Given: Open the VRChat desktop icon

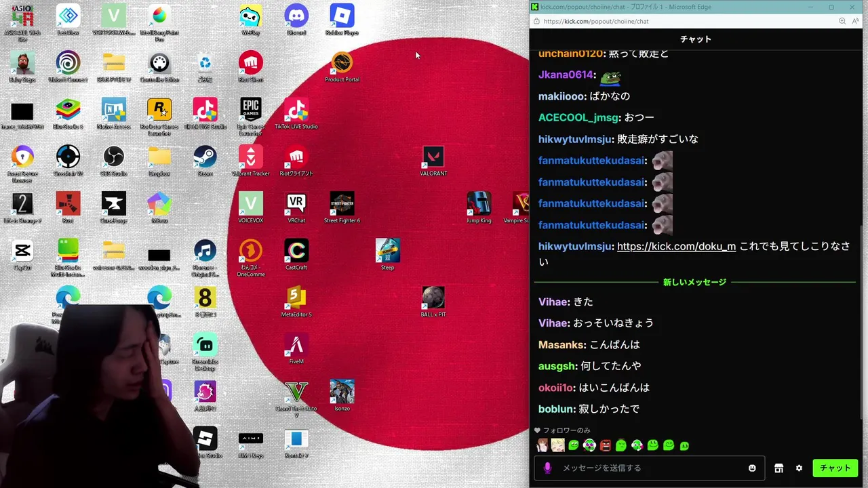Looking at the screenshot, I should [x=296, y=207].
